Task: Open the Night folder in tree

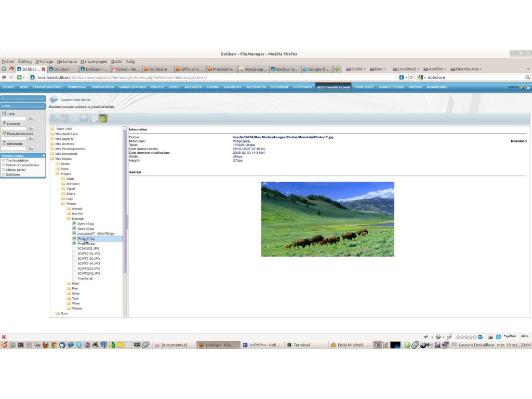Action: 75,283
